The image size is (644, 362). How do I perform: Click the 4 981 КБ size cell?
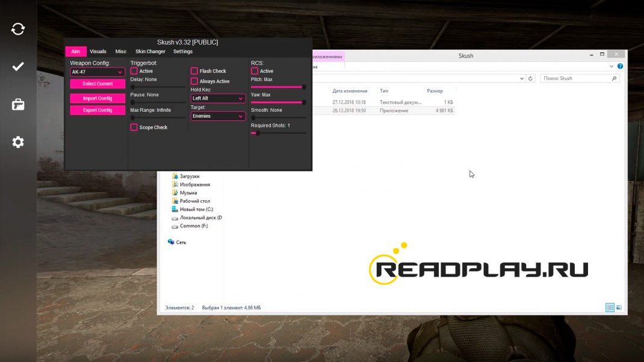(444, 111)
